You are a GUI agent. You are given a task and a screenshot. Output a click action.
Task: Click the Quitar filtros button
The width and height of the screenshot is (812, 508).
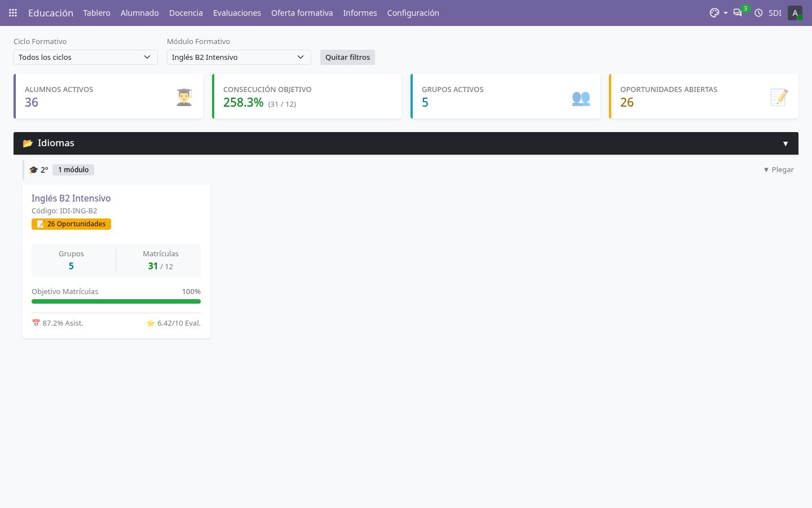click(x=347, y=57)
